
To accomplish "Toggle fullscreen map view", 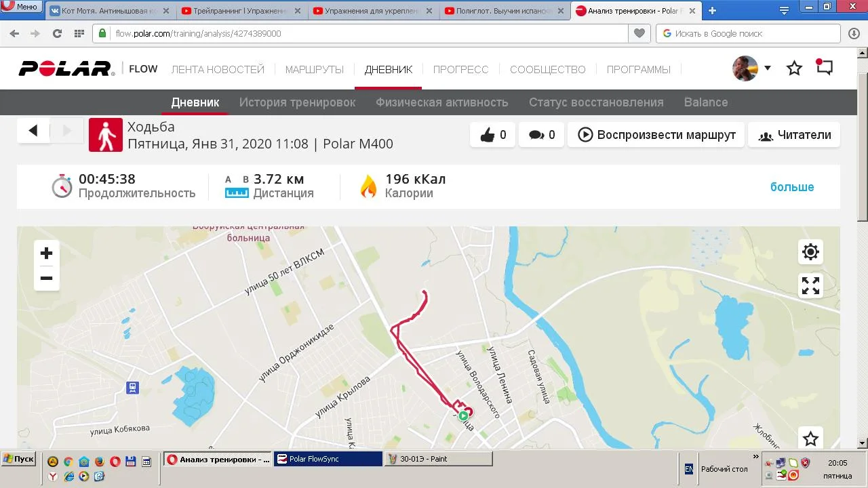I will click(x=810, y=285).
